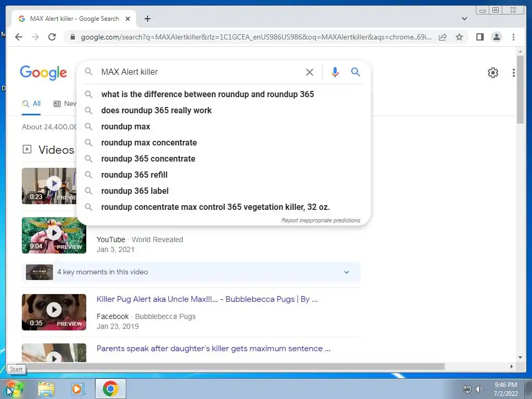Switch to the News results tab
Viewport: 532px width, 399px height.
[x=65, y=104]
